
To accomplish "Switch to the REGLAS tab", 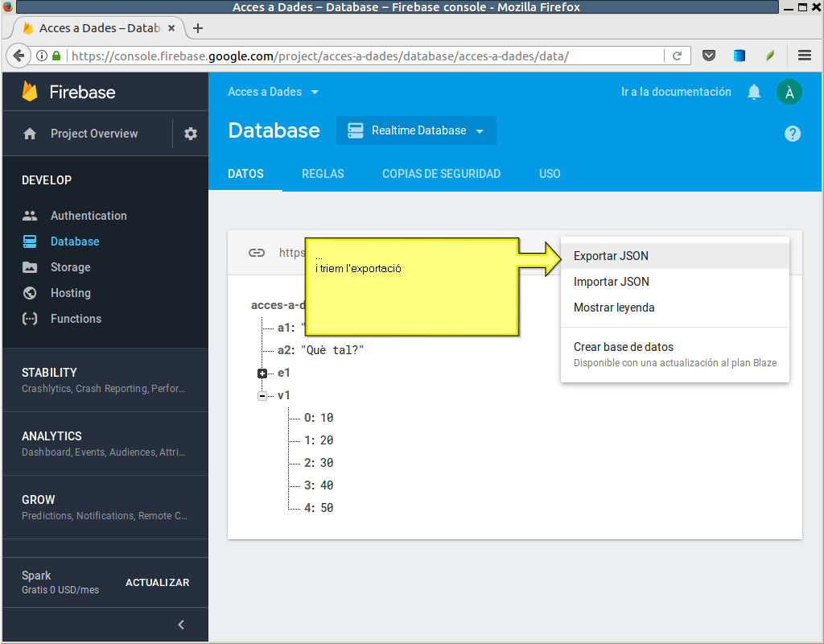I will [323, 174].
